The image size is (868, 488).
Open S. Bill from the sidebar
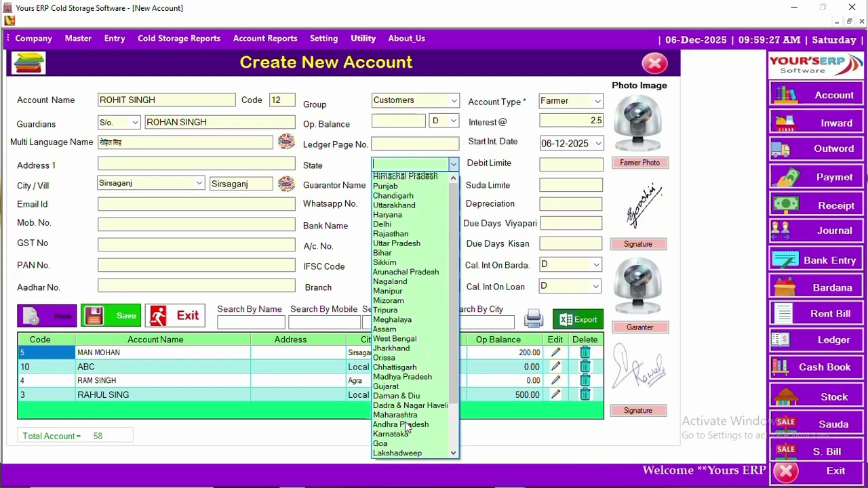point(816,451)
